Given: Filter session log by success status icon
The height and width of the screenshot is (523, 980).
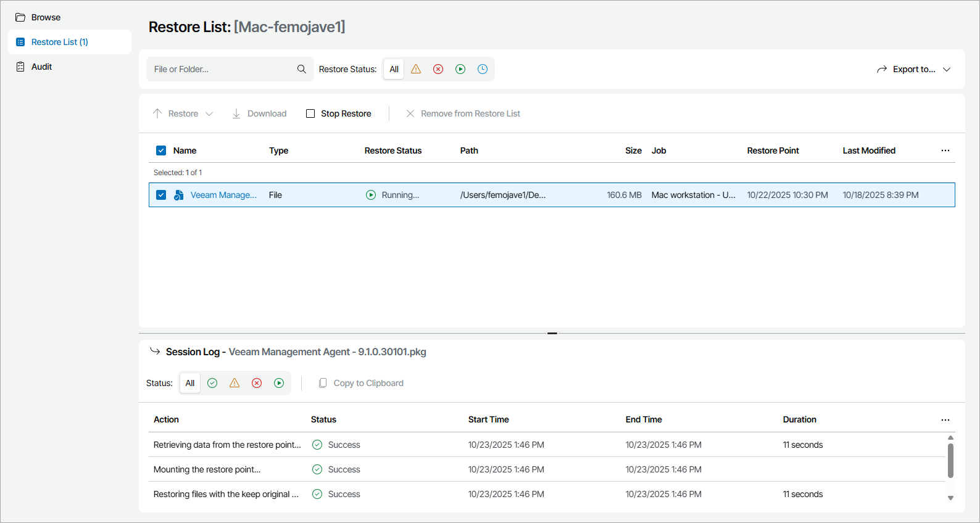Looking at the screenshot, I should [212, 383].
